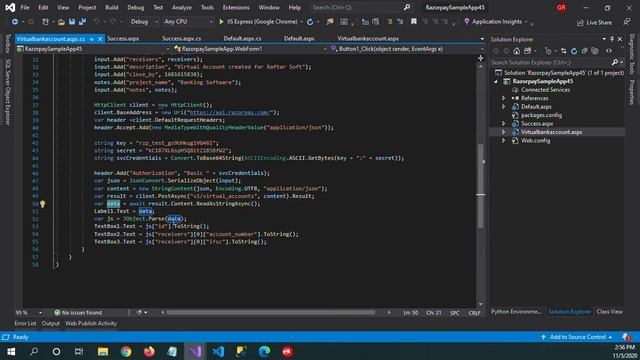Close the Virtualbankaccount.aspx.cs tab
Image resolution: width=640 pixels, height=360 pixels.
100,39
